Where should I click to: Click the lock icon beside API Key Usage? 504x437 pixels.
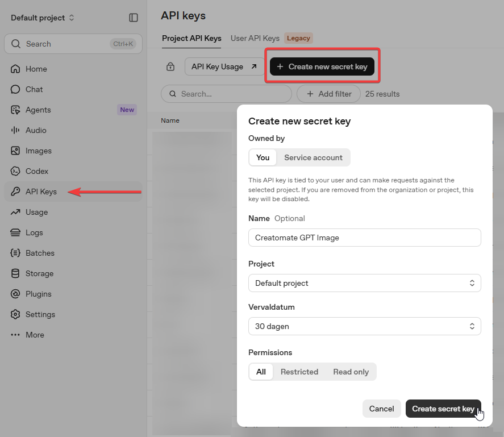coord(170,66)
